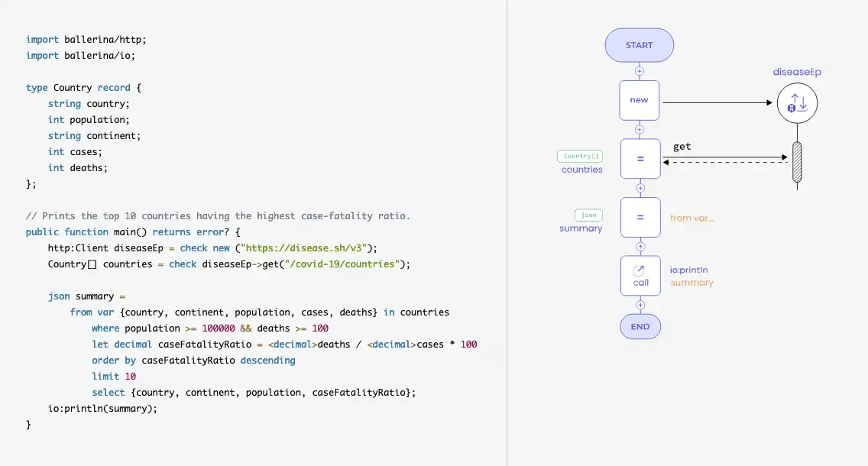Select the 'new' statement node
Image resolution: width=868 pixels, height=466 pixels.
point(640,100)
